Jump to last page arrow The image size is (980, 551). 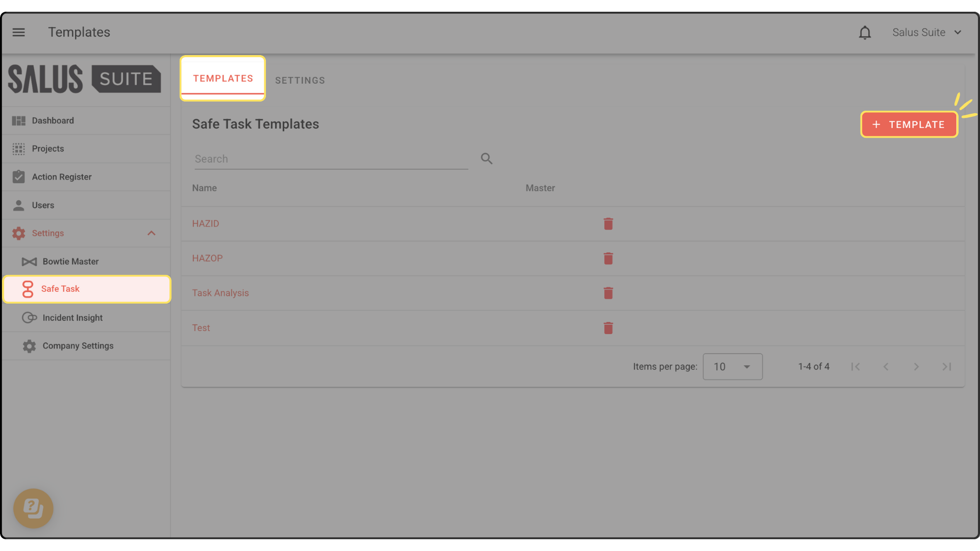(947, 367)
